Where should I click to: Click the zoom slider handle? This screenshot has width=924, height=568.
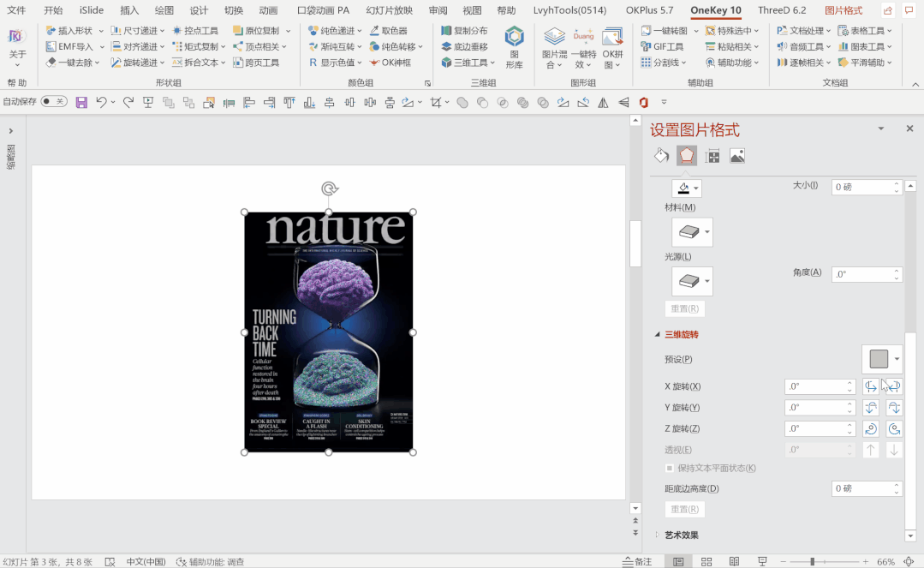[812, 561]
